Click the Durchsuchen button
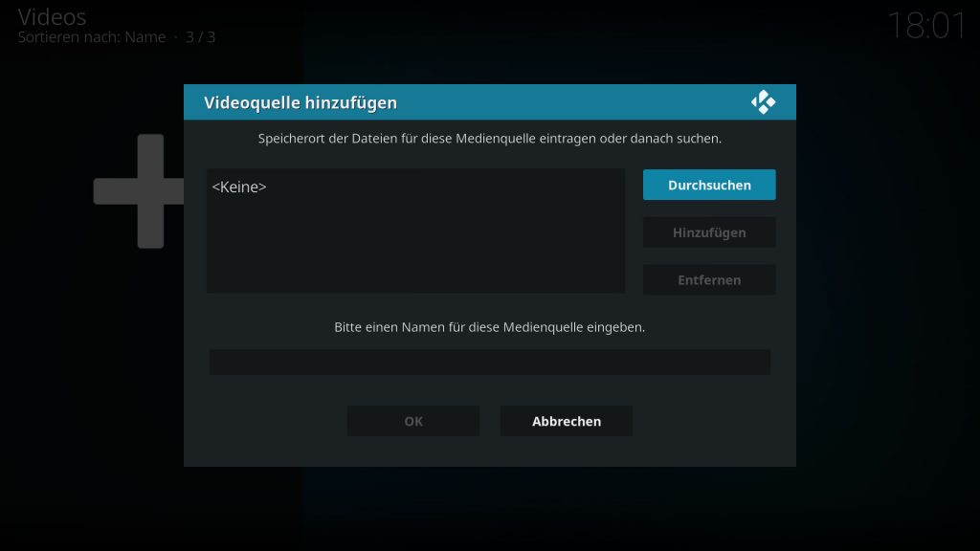Viewport: 980px width, 551px height. pos(709,185)
